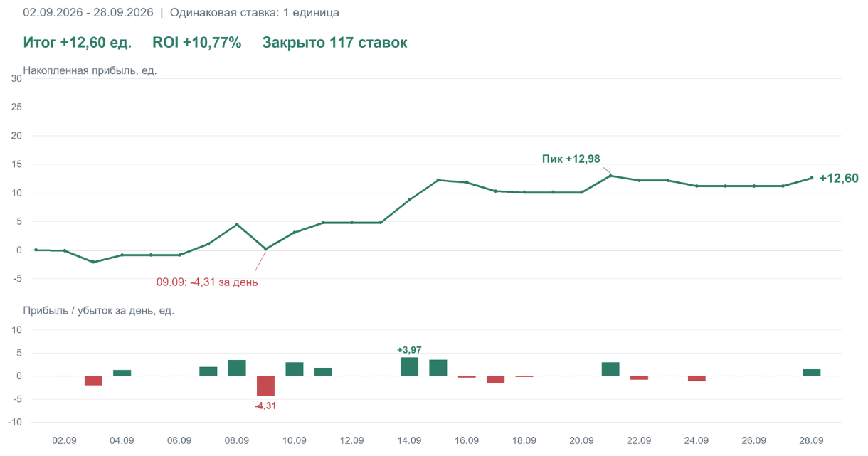Click the final line point at +12,60
Image resolution: width=868 pixels, height=456 pixels.
812,178
